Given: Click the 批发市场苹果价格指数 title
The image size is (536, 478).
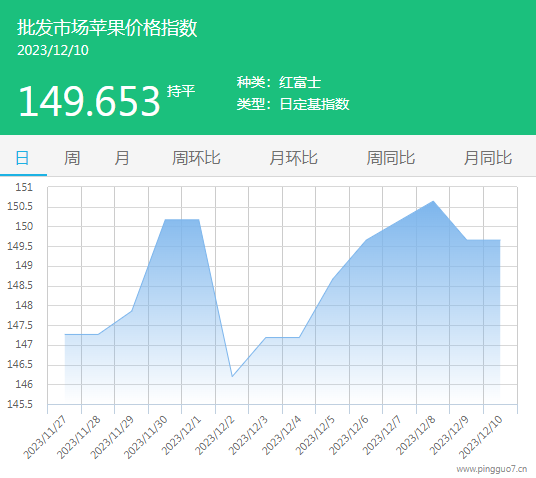Looking at the screenshot, I should coord(107,28).
